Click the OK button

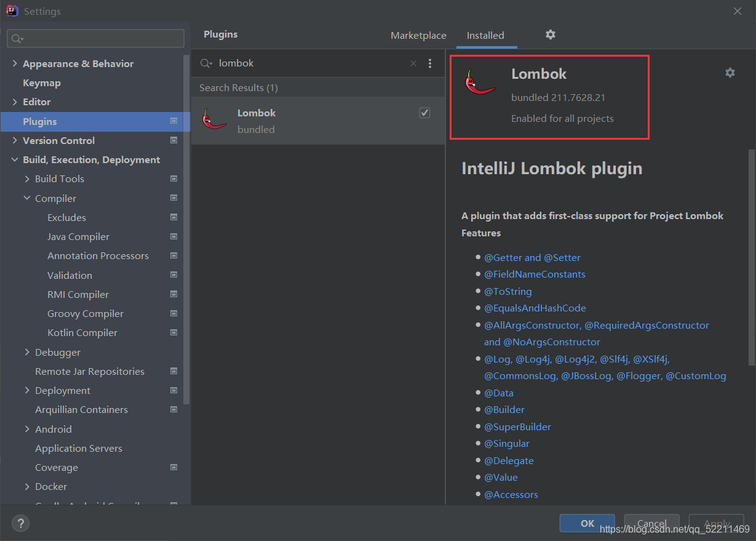(587, 524)
